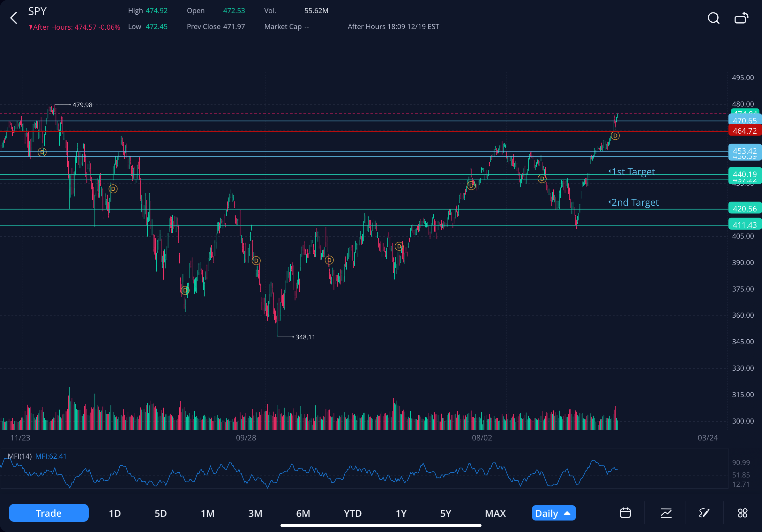Click the 348.11 low label
The image size is (762, 532).
(x=305, y=337)
